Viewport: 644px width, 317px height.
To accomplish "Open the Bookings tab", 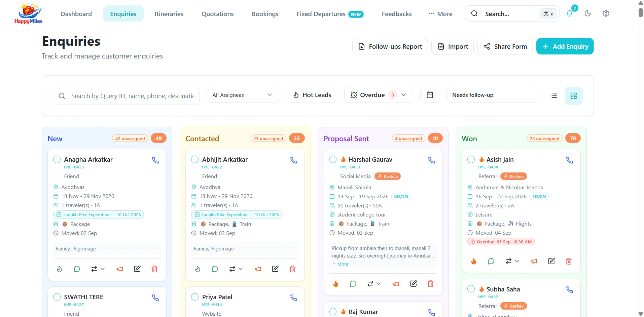I will (x=265, y=14).
